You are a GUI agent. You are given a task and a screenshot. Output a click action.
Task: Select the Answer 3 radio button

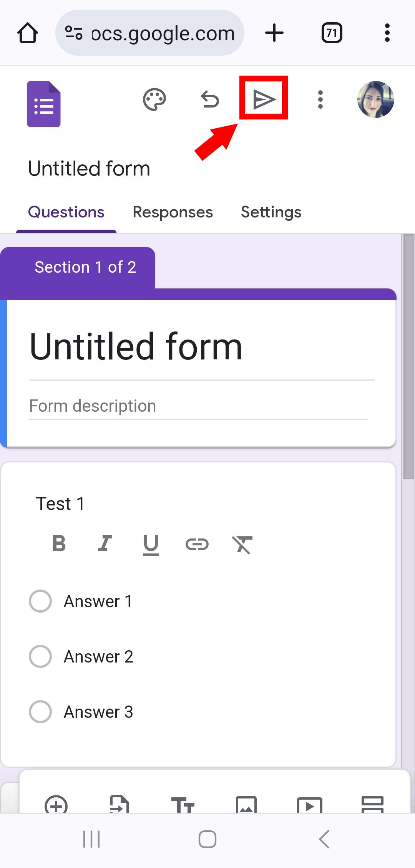coord(40,712)
